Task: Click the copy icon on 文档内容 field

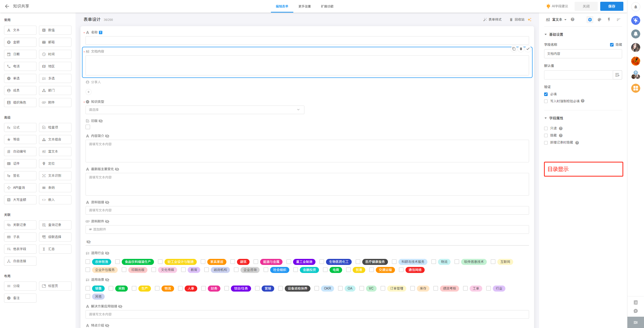Action: pos(514,49)
